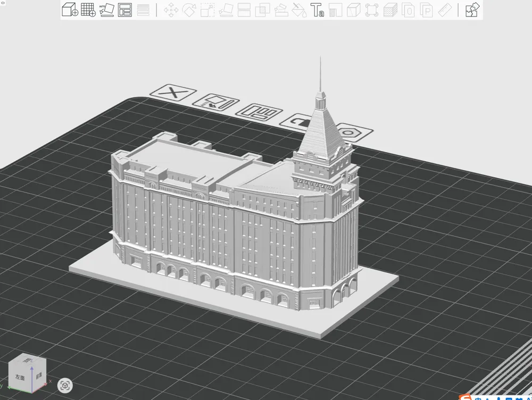Click the model's pointed tower roof

[x=321, y=132]
